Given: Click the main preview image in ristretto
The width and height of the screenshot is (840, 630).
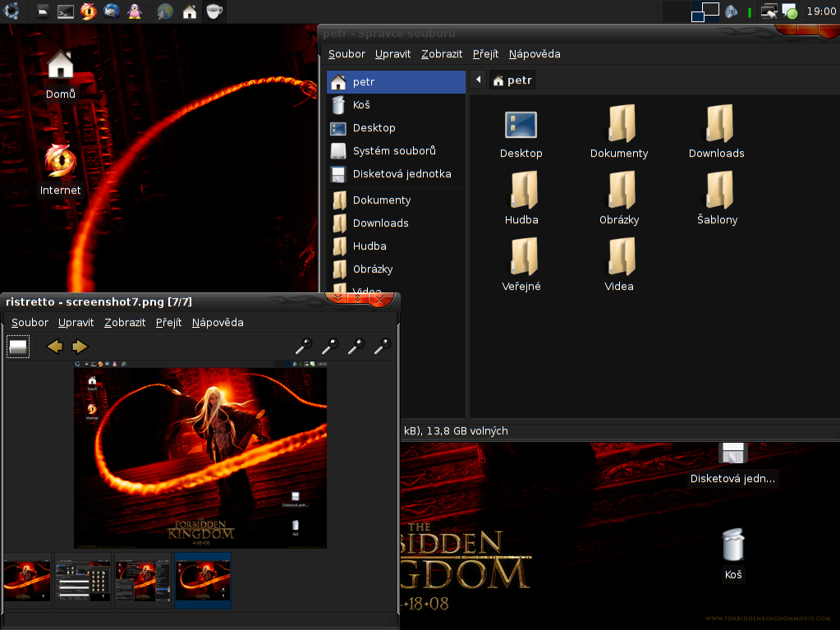Looking at the screenshot, I should [200, 455].
